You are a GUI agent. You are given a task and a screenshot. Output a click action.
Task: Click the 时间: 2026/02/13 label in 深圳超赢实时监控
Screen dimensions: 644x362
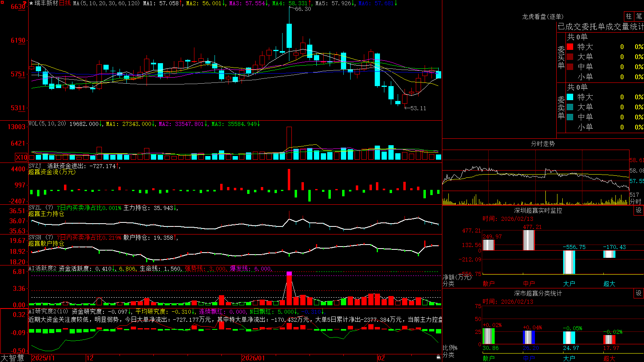pyautogui.click(x=508, y=219)
